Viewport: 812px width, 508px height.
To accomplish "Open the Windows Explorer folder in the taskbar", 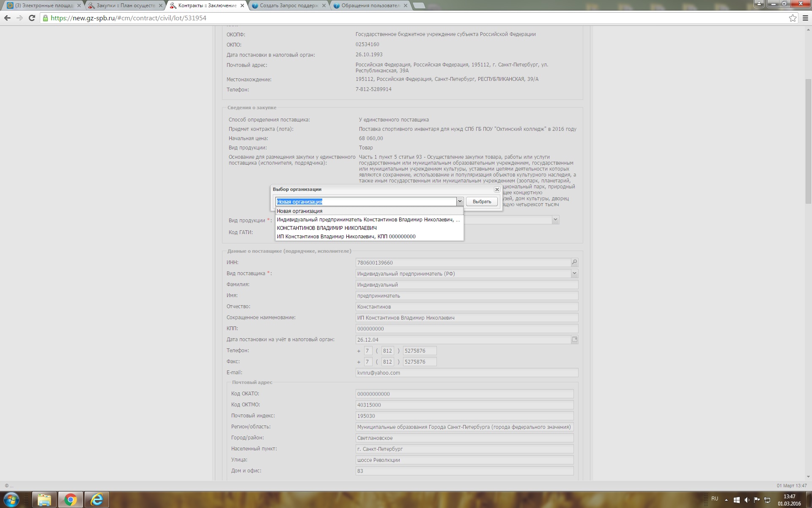I will tap(44, 500).
